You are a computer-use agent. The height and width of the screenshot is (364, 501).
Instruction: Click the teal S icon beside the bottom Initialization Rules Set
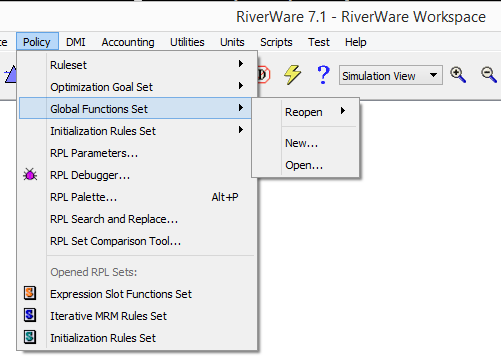point(30,337)
